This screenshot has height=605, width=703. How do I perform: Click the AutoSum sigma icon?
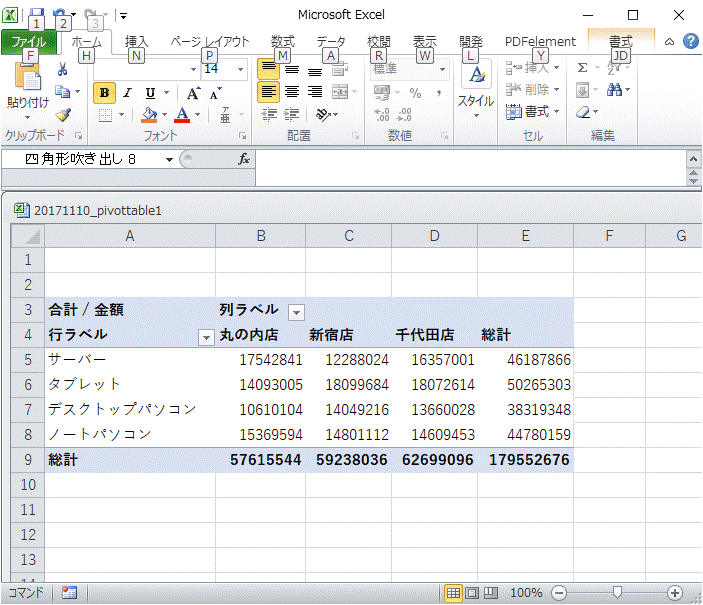(583, 68)
